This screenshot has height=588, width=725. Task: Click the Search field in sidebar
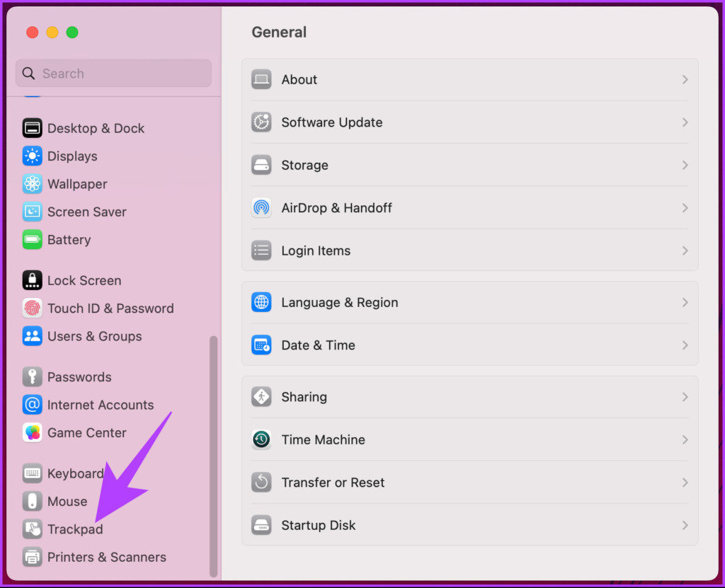[x=114, y=74]
